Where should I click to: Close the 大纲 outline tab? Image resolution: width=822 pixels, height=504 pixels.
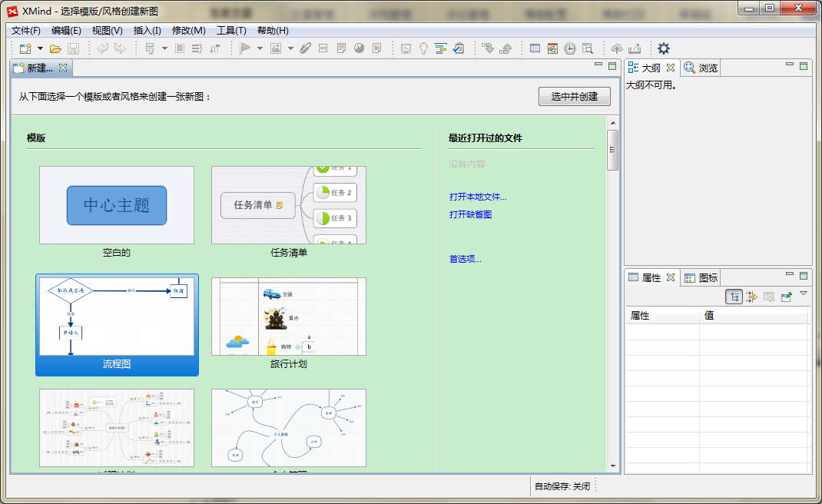click(x=671, y=68)
